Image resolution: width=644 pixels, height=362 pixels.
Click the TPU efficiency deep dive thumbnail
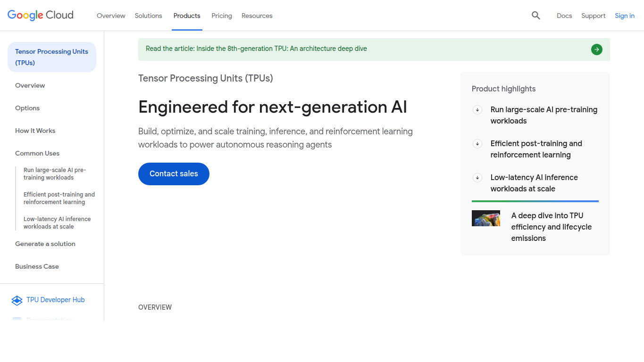(x=486, y=218)
